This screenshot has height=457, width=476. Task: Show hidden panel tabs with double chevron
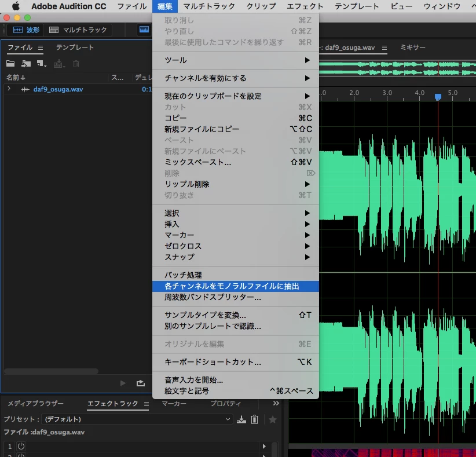click(x=276, y=403)
